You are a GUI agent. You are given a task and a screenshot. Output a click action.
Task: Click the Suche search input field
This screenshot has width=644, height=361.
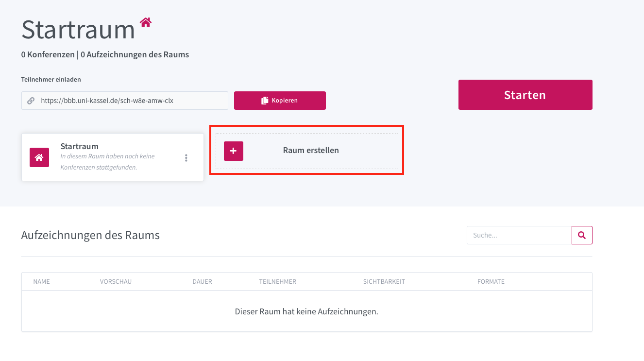pos(519,235)
